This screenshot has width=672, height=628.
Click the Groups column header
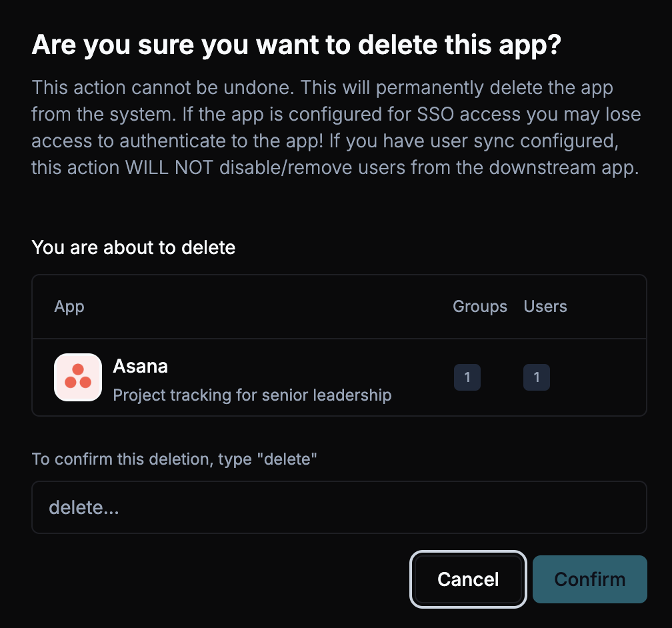[x=480, y=307]
